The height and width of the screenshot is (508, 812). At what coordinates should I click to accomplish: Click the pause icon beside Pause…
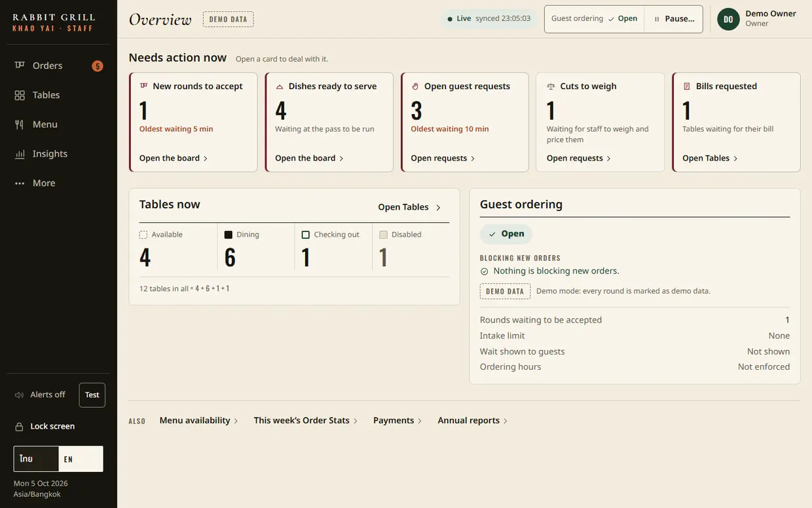[x=657, y=19]
